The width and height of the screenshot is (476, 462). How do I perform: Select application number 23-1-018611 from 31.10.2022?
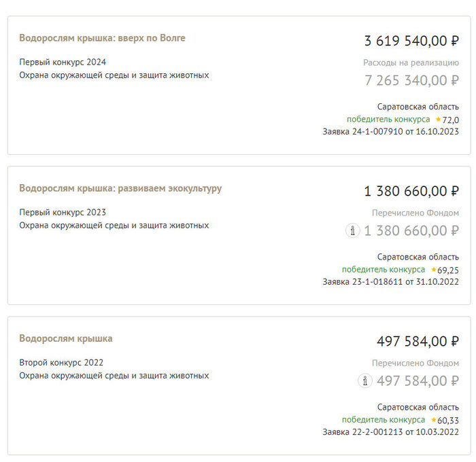(x=390, y=281)
